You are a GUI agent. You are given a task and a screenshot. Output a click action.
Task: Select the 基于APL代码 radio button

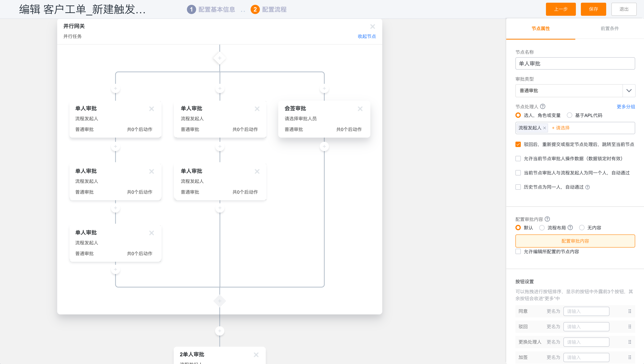(x=570, y=115)
